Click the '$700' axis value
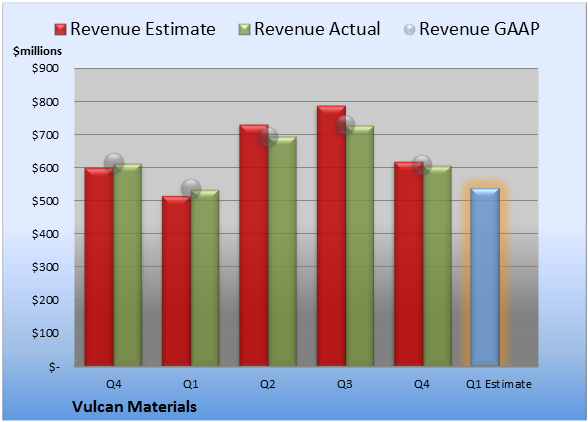 pos(45,135)
